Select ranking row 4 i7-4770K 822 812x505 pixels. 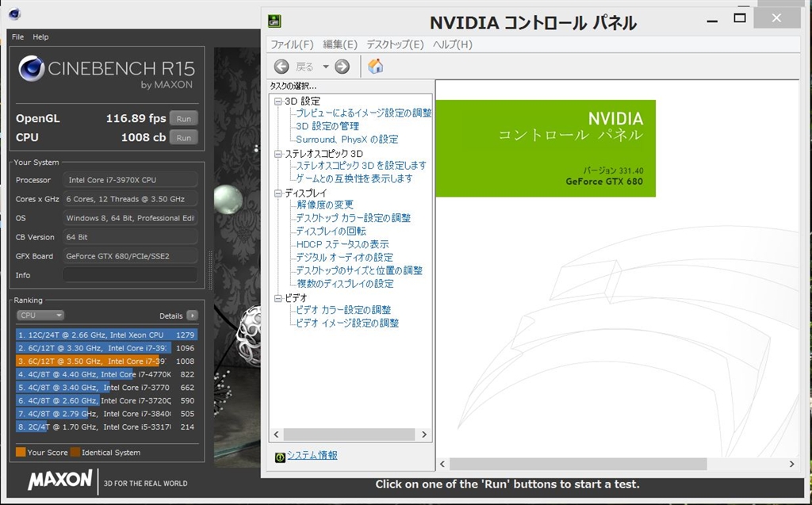(107, 374)
